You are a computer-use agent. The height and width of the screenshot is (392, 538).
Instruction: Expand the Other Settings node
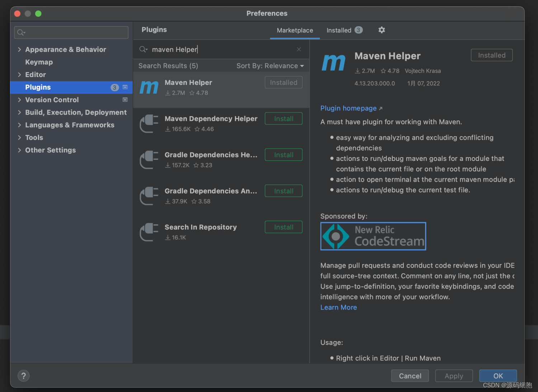(19, 150)
